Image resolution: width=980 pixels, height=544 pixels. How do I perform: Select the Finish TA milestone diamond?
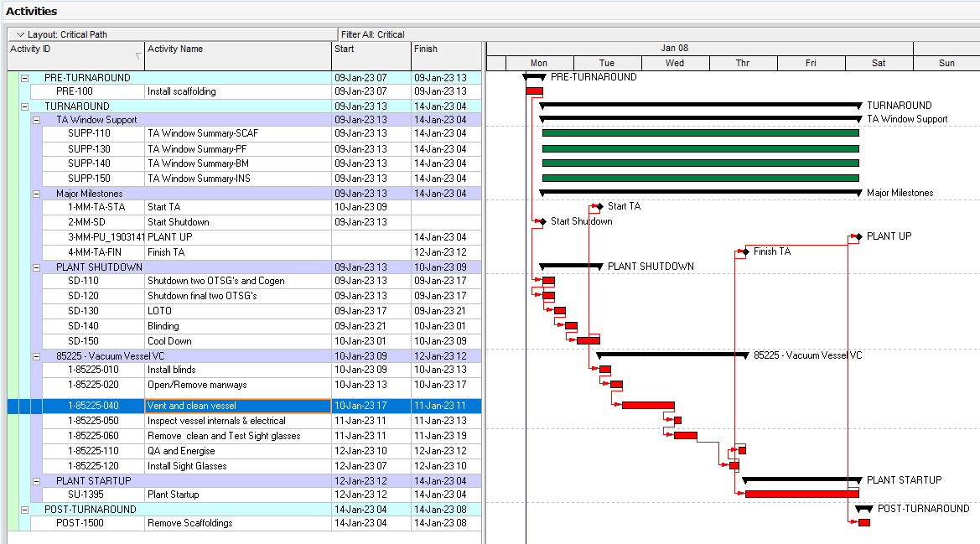(744, 251)
